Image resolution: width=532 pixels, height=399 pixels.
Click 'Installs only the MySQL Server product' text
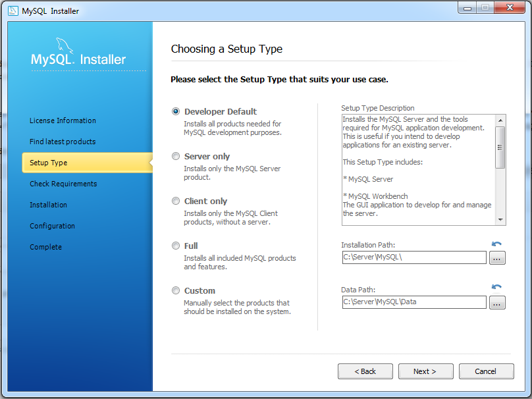pyautogui.click(x=232, y=173)
